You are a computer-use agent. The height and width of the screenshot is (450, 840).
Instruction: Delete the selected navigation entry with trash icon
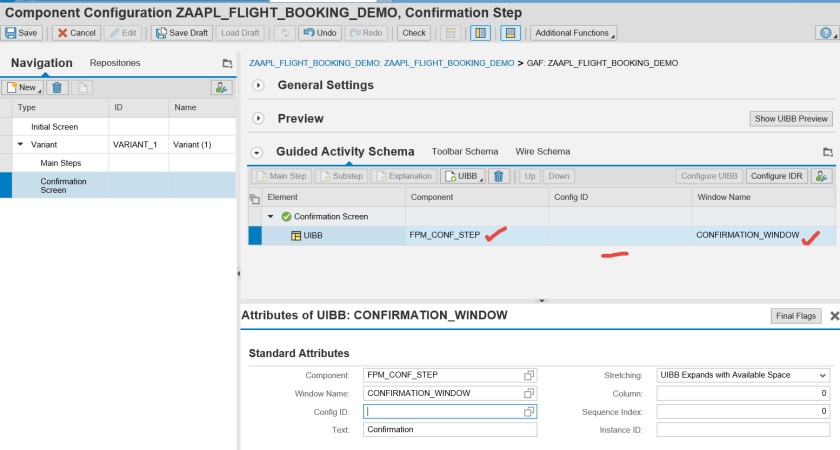pyautogui.click(x=58, y=88)
